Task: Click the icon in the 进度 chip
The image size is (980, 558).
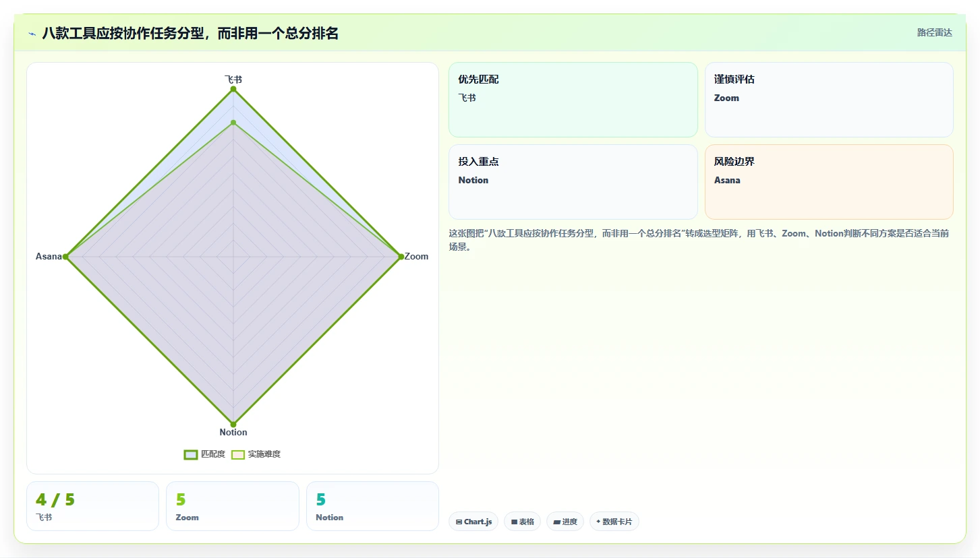Action: click(556, 522)
